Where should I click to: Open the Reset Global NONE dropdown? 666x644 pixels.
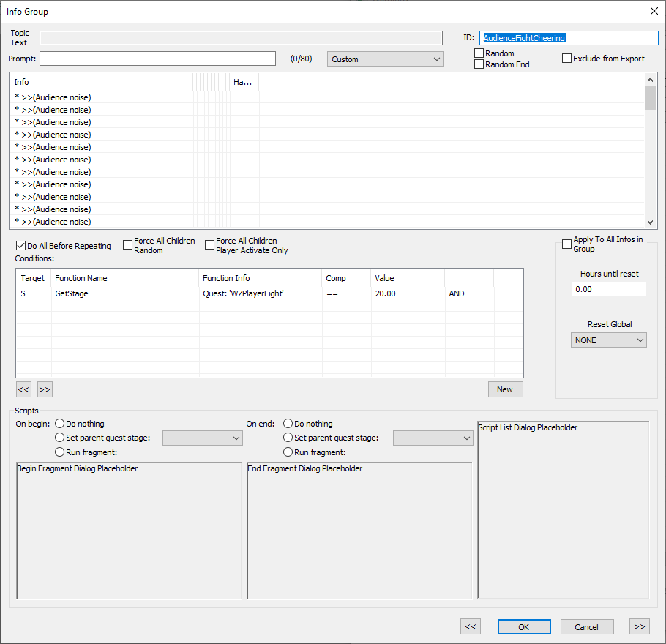608,340
